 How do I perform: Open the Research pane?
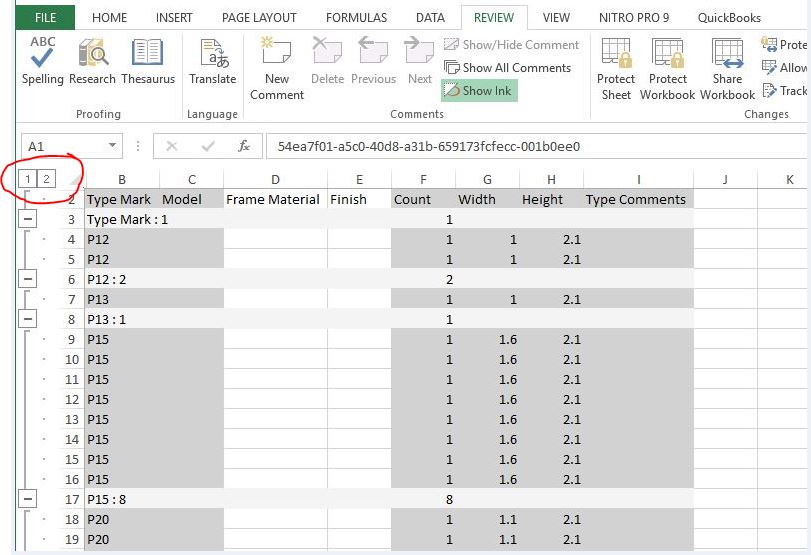click(x=93, y=61)
